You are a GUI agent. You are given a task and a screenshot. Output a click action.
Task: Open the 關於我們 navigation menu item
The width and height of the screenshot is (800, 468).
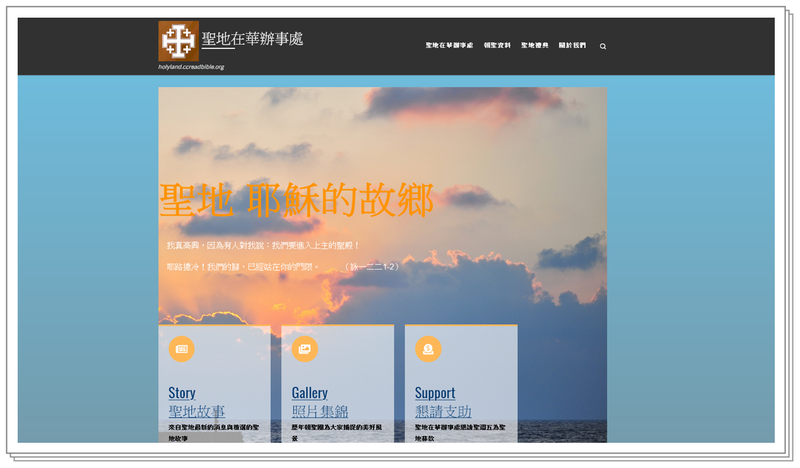coord(572,45)
